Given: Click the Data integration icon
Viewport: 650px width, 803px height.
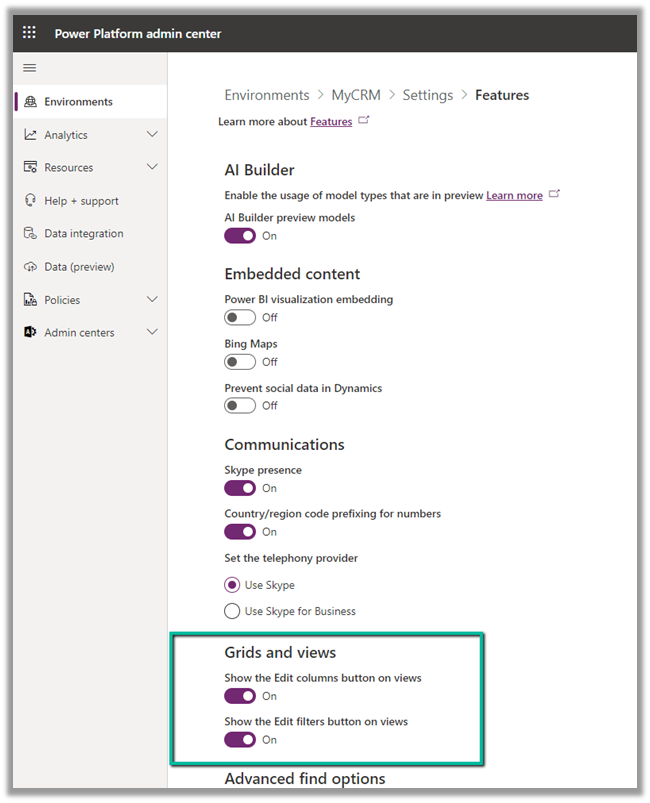Looking at the screenshot, I should point(31,234).
